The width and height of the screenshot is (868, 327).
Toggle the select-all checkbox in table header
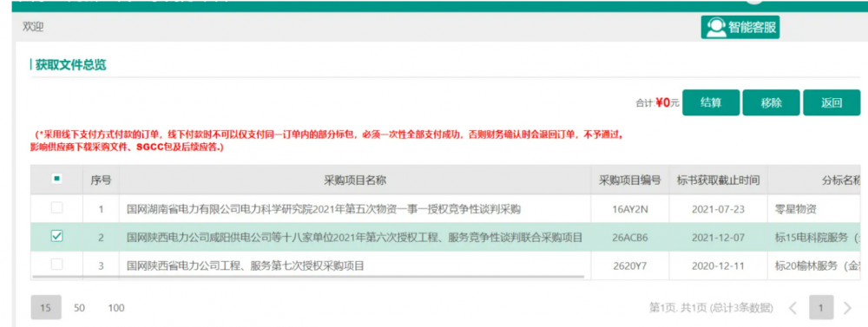56,179
